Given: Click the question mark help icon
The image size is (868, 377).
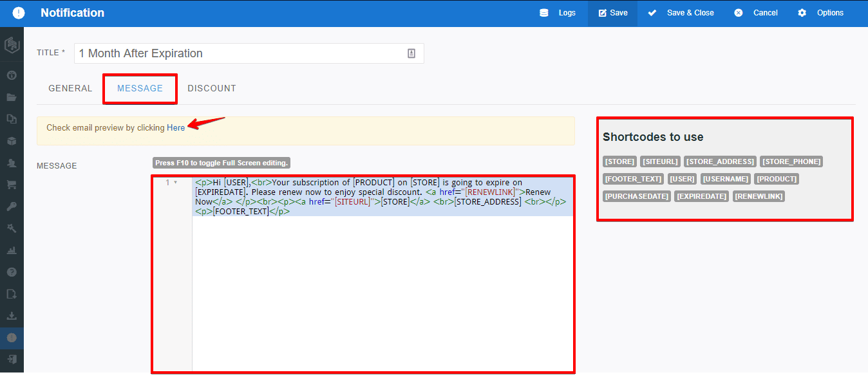Looking at the screenshot, I should [11, 272].
